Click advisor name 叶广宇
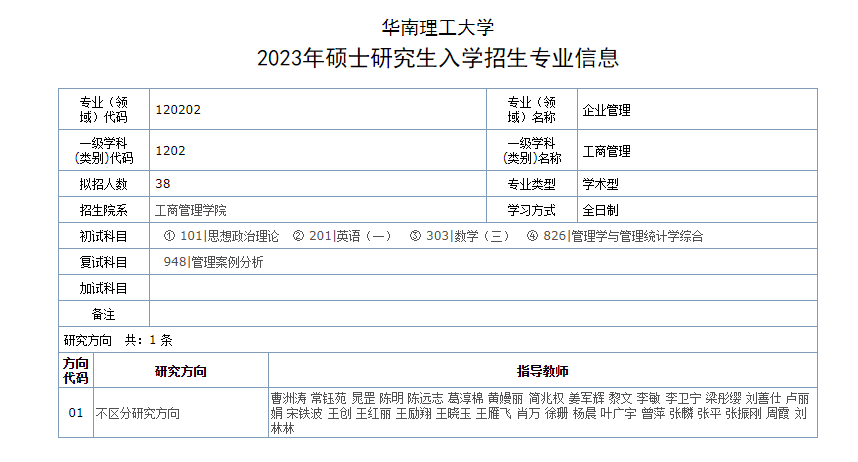The height and width of the screenshot is (462, 858). [x=618, y=413]
